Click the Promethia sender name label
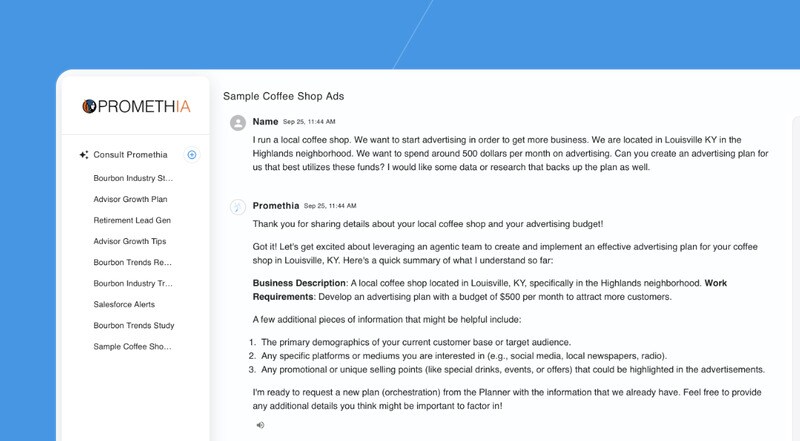Viewport: 800px width, 441px height. pos(276,206)
